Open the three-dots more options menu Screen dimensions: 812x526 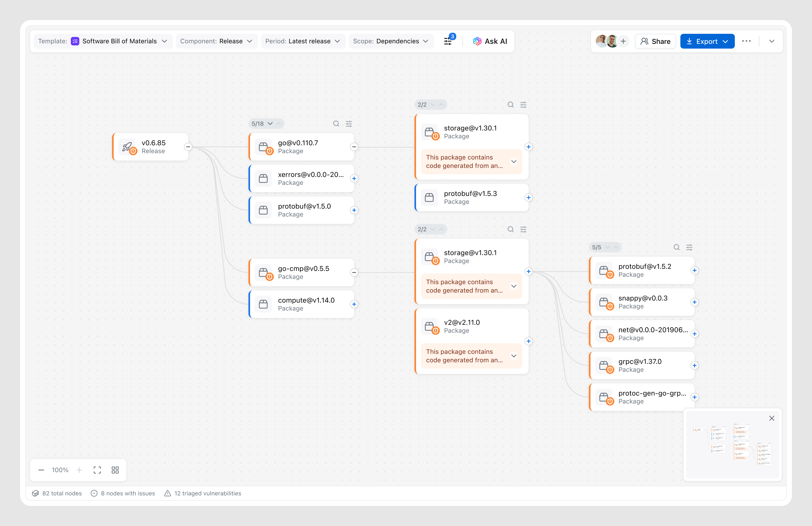point(746,41)
